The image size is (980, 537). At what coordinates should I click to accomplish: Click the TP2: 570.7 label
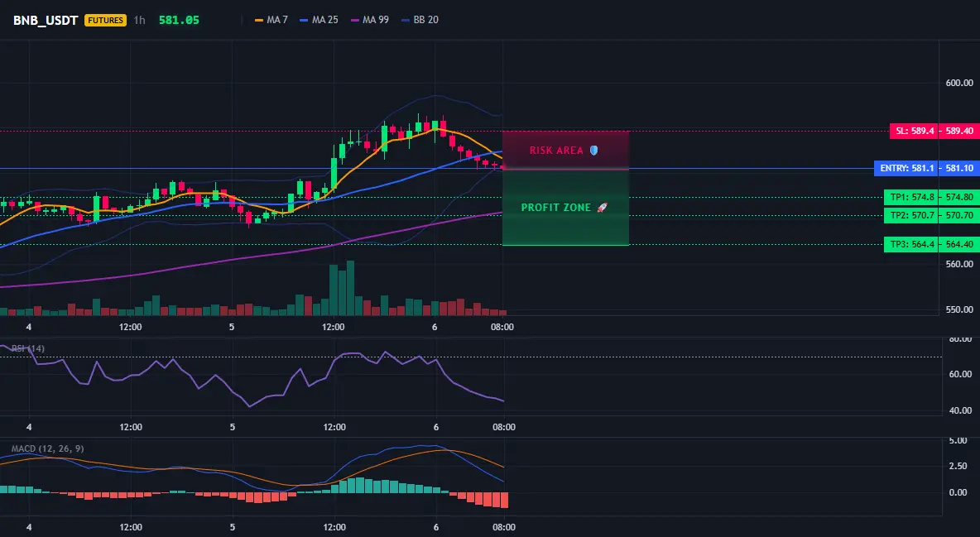pyautogui.click(x=912, y=216)
